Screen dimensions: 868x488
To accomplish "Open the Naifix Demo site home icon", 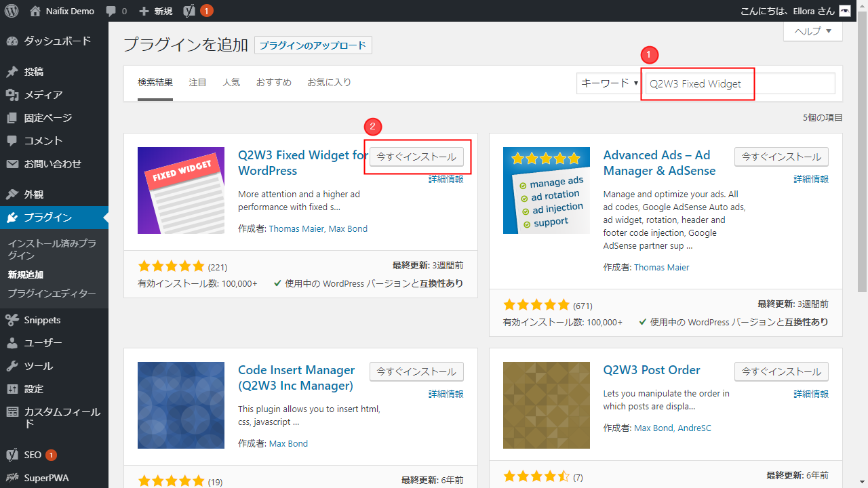I will click(x=35, y=11).
